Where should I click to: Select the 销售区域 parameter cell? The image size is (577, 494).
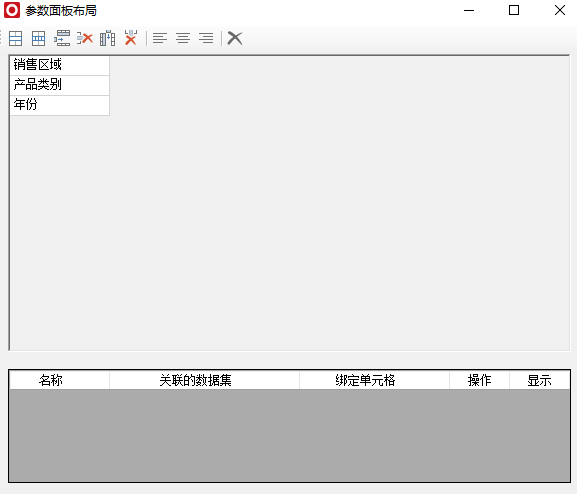tap(60, 66)
